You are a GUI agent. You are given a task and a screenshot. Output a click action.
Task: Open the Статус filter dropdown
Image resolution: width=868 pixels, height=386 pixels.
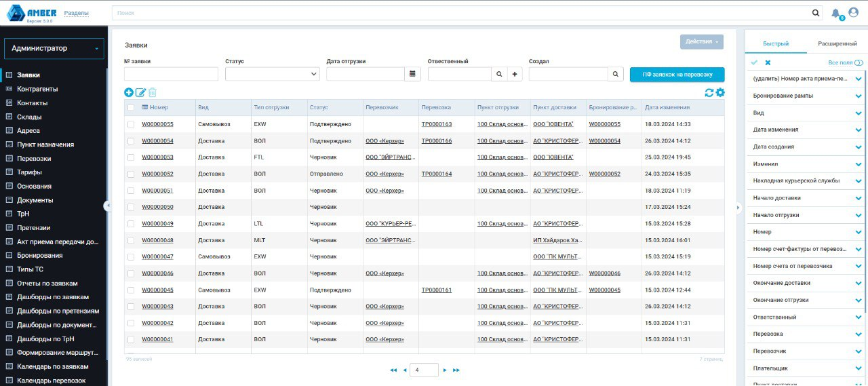pos(272,74)
